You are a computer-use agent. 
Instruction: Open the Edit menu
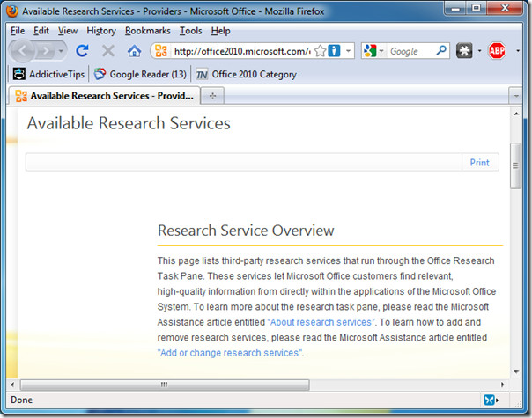(x=41, y=31)
